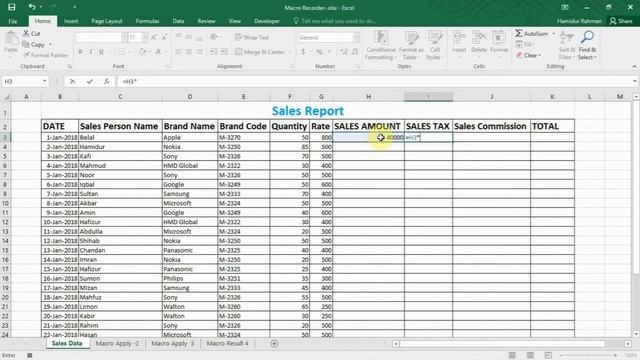Screen dimensions: 640x360
Task: Switch to Page Break Preview icon
Action: coord(548,356)
